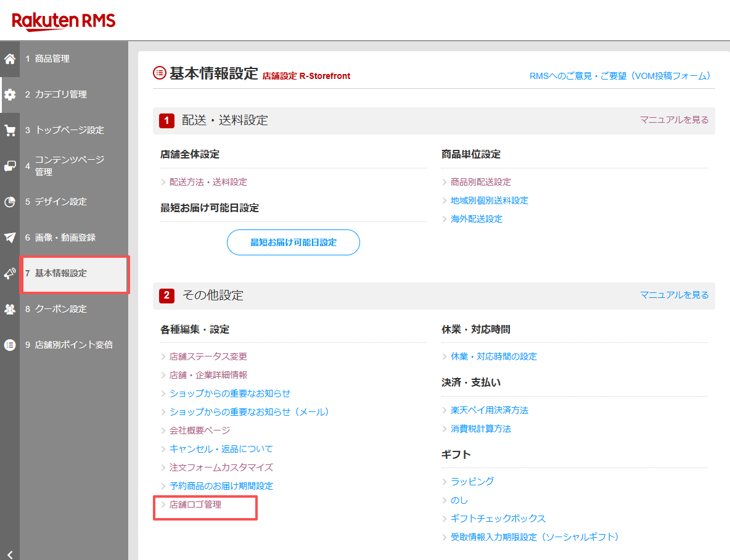The height and width of the screenshot is (560, 730).
Task: Click the megaphone sidebar icon
Action: 10,273
